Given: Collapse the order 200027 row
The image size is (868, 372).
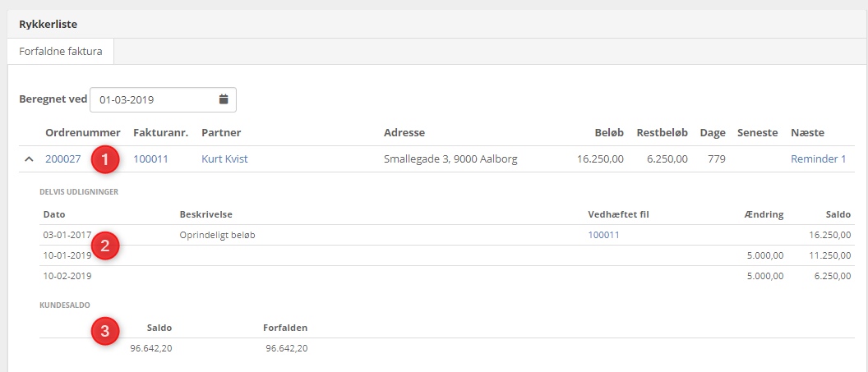Looking at the screenshot, I should (29, 159).
